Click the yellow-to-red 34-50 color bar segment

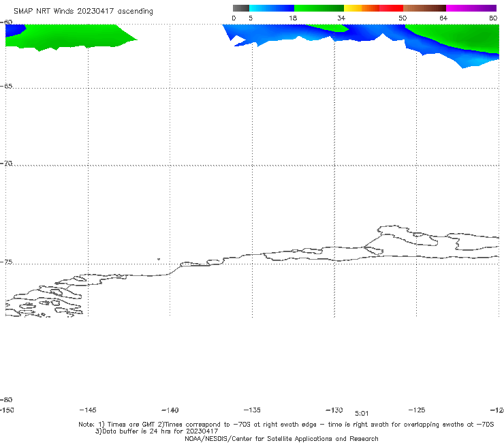[373, 8]
